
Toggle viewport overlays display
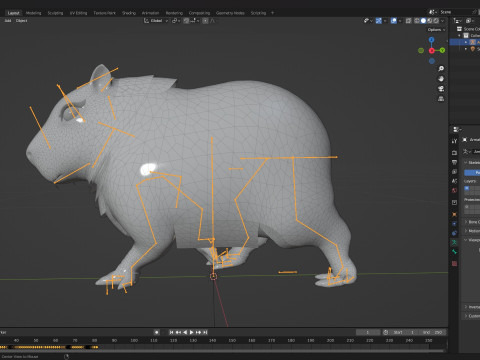point(394,21)
